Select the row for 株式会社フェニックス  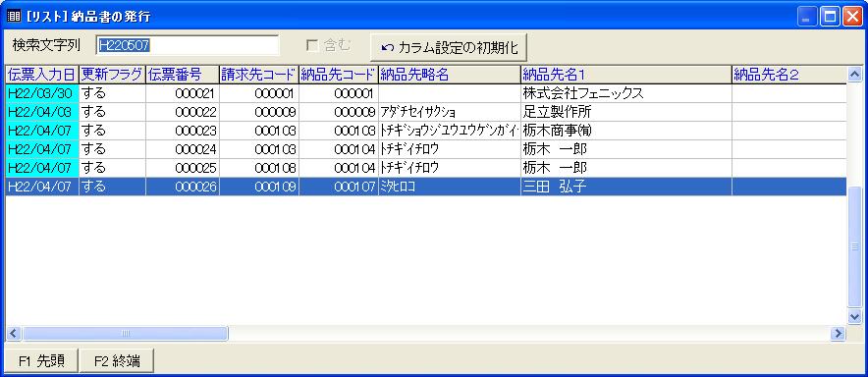coord(426,93)
